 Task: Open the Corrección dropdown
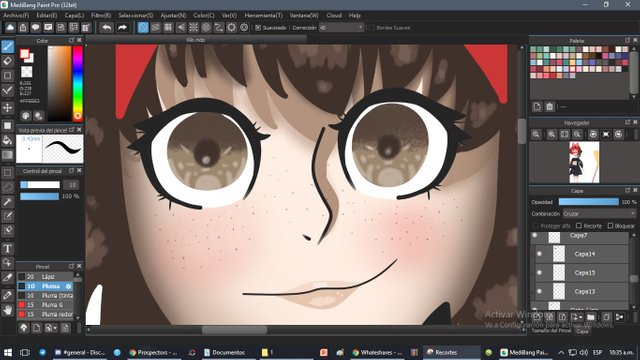coord(341,28)
